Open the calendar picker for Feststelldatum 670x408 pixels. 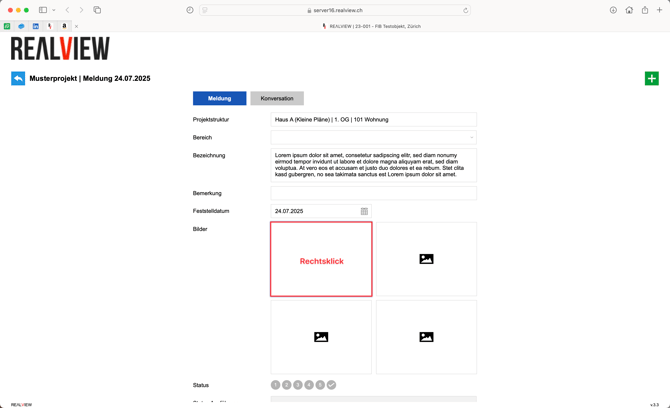click(x=364, y=211)
